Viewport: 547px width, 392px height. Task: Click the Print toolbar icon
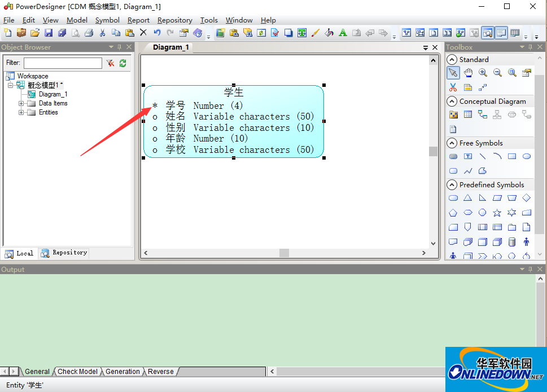click(x=89, y=33)
